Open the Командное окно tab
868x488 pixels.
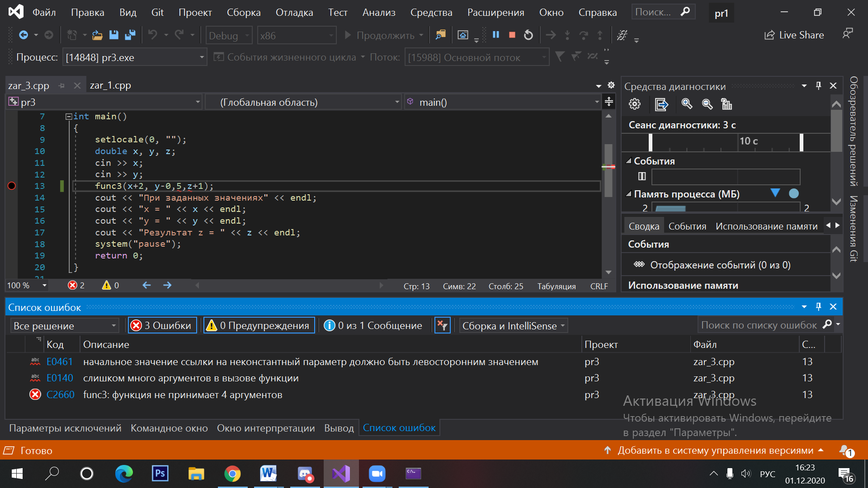pyautogui.click(x=169, y=428)
